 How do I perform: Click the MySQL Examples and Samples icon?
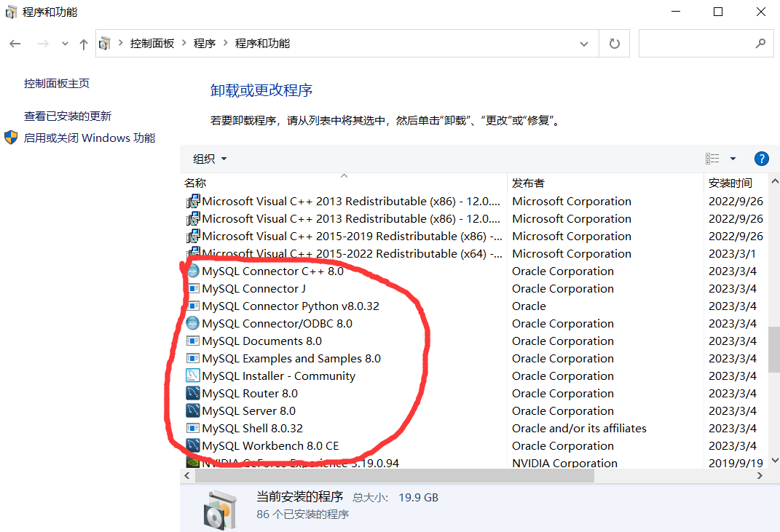pos(193,359)
